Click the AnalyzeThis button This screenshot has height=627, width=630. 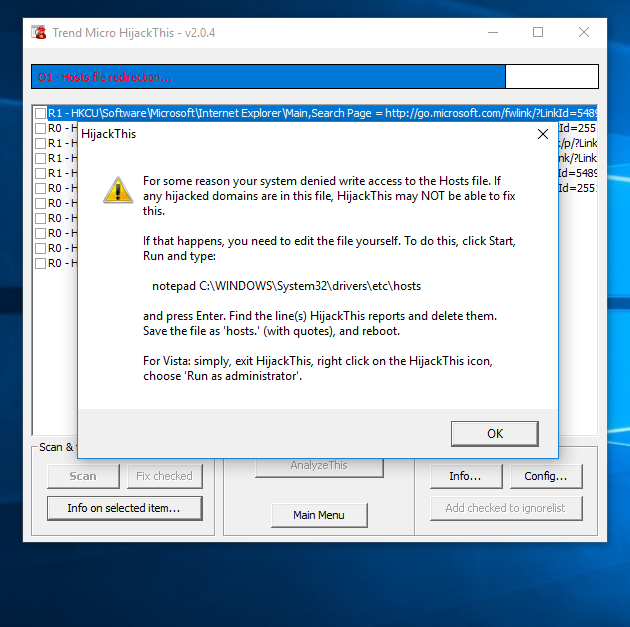(319, 467)
